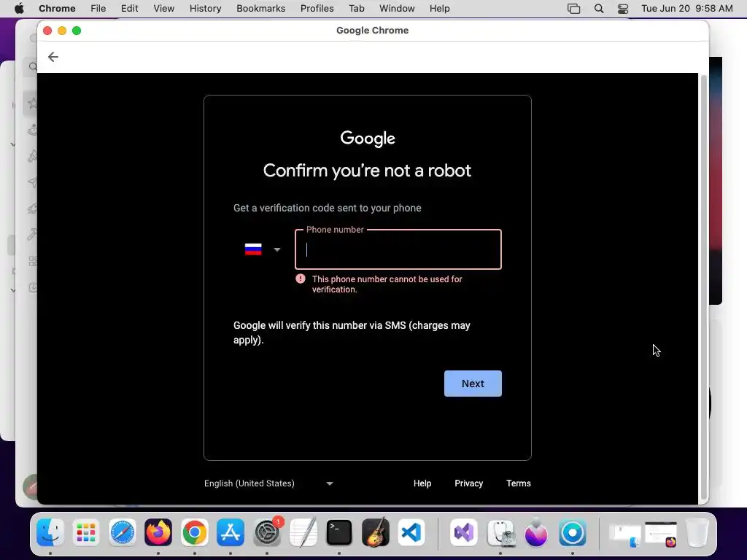Open System Settings from the dock
This screenshot has width=747, height=560.
(x=267, y=532)
